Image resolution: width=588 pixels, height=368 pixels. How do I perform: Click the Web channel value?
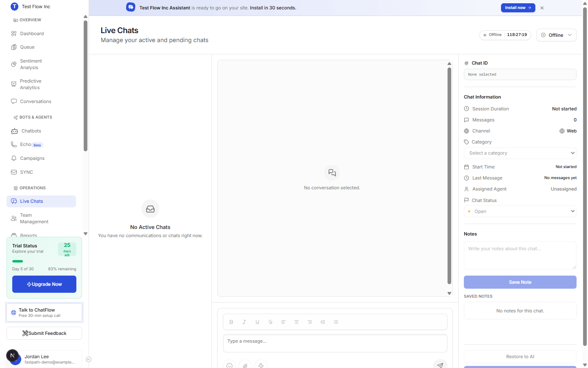coord(568,131)
